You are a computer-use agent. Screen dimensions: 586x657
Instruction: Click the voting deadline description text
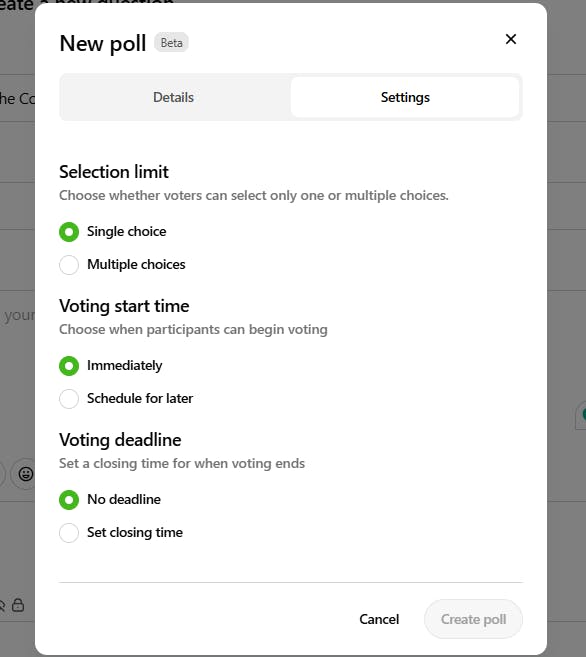coord(182,463)
